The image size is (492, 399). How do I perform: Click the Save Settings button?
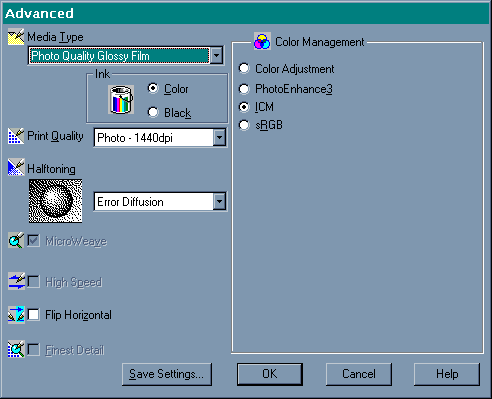coord(167,374)
